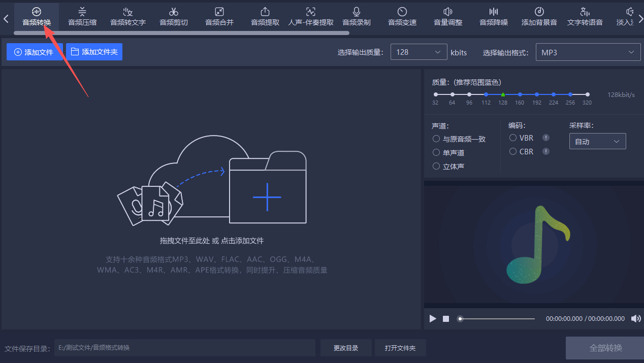644x363 pixels.
Task: Open the 音频录制 microphone recording tool
Action: point(357,16)
